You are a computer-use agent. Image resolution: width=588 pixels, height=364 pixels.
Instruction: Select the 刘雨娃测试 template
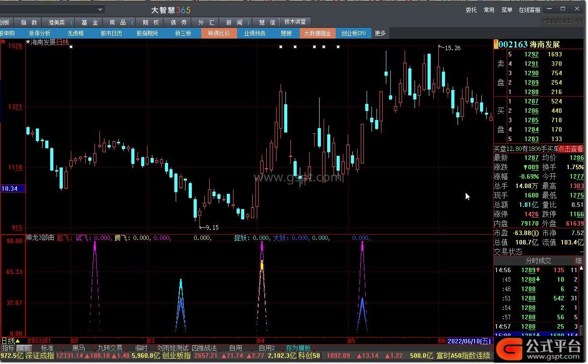173,348
